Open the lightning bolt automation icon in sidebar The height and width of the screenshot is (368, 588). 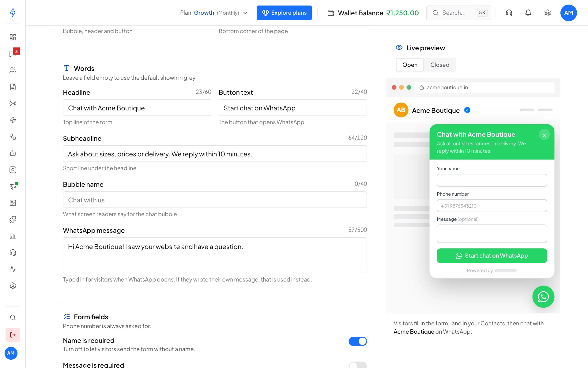pyautogui.click(x=13, y=120)
